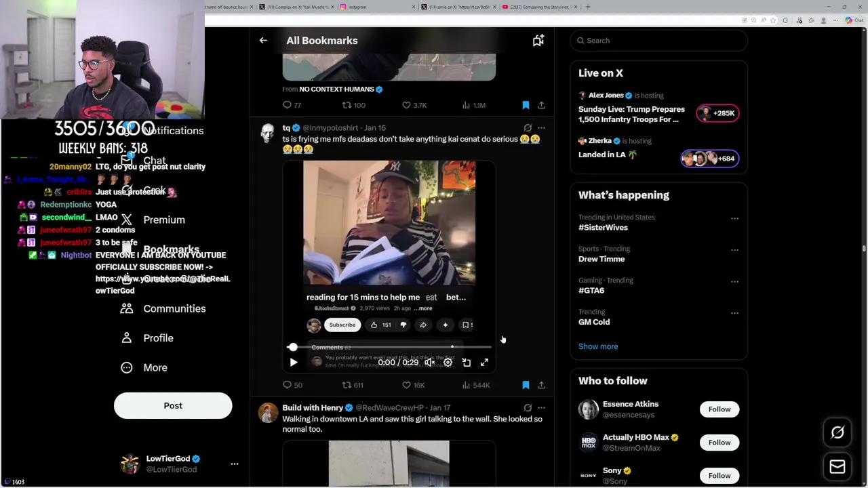Open more options for the GM Cold trend

coord(734,312)
